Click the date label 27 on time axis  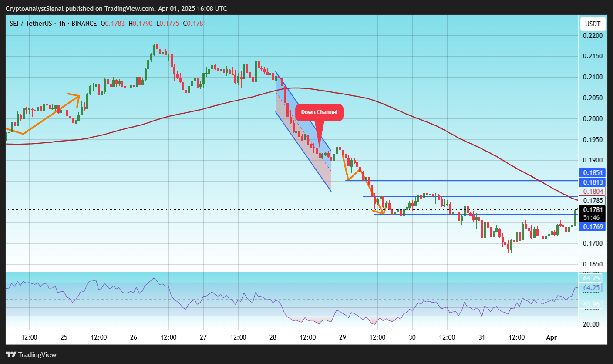[x=203, y=337]
